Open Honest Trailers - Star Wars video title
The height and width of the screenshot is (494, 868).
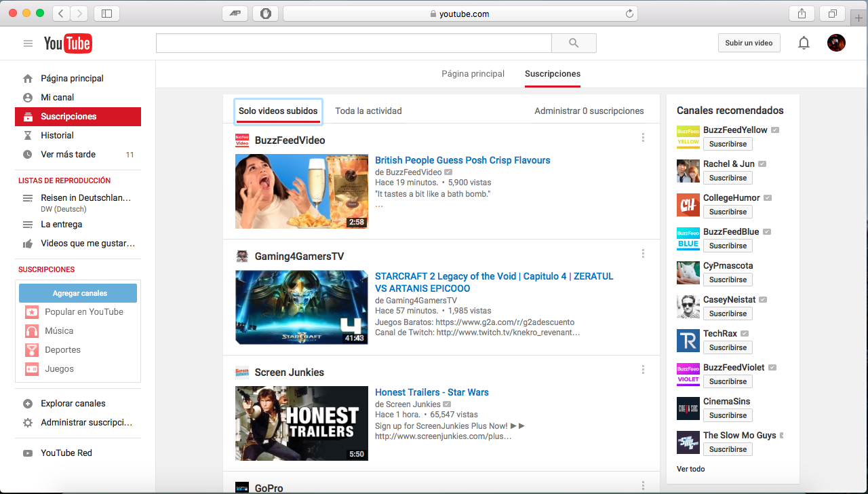tap(432, 393)
